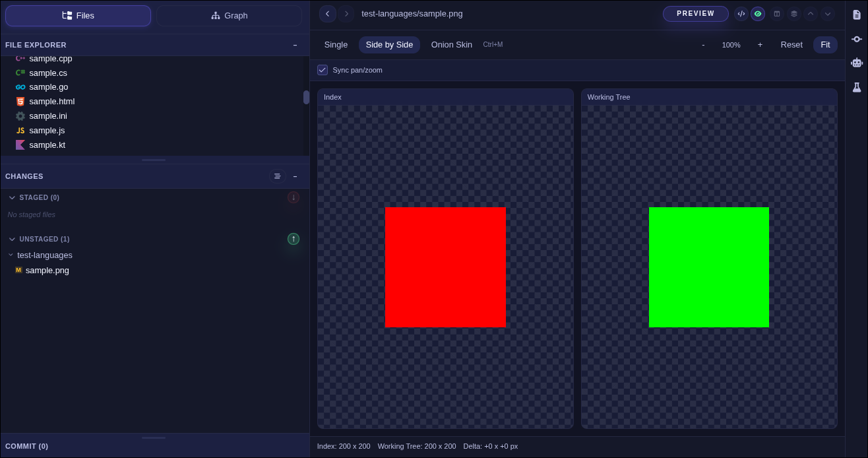Image resolution: width=868 pixels, height=458 pixels.
Task: Open the layers stack icon near Preview
Action: (795, 13)
